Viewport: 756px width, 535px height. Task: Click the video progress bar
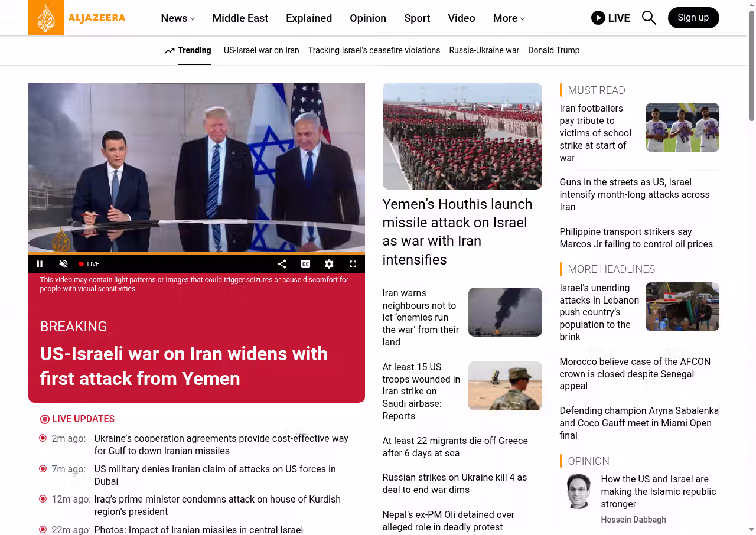pyautogui.click(x=196, y=254)
